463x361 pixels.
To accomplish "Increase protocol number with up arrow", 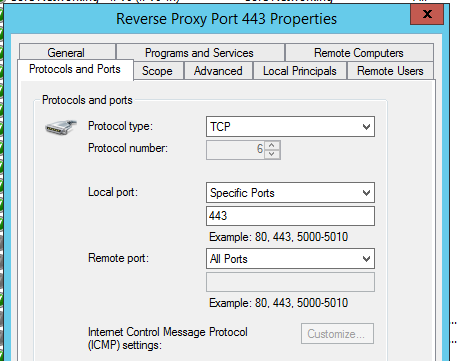I will (272, 145).
